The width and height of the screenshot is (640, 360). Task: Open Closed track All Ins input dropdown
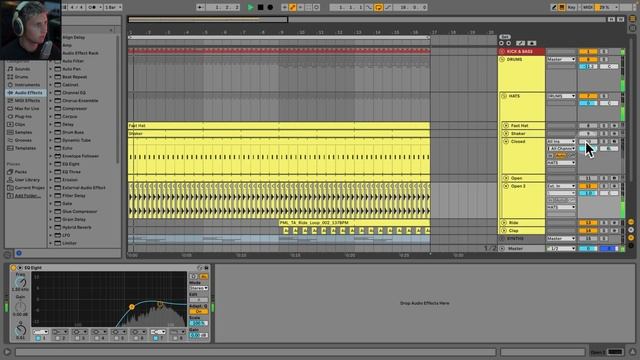(x=561, y=142)
